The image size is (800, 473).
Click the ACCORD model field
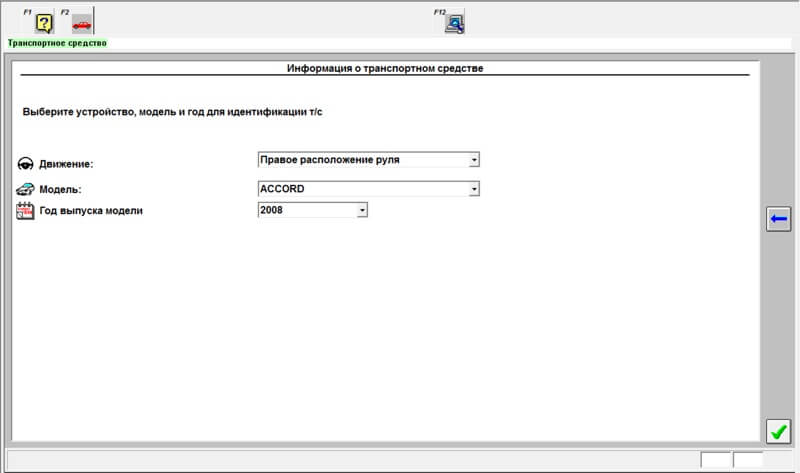click(368, 189)
